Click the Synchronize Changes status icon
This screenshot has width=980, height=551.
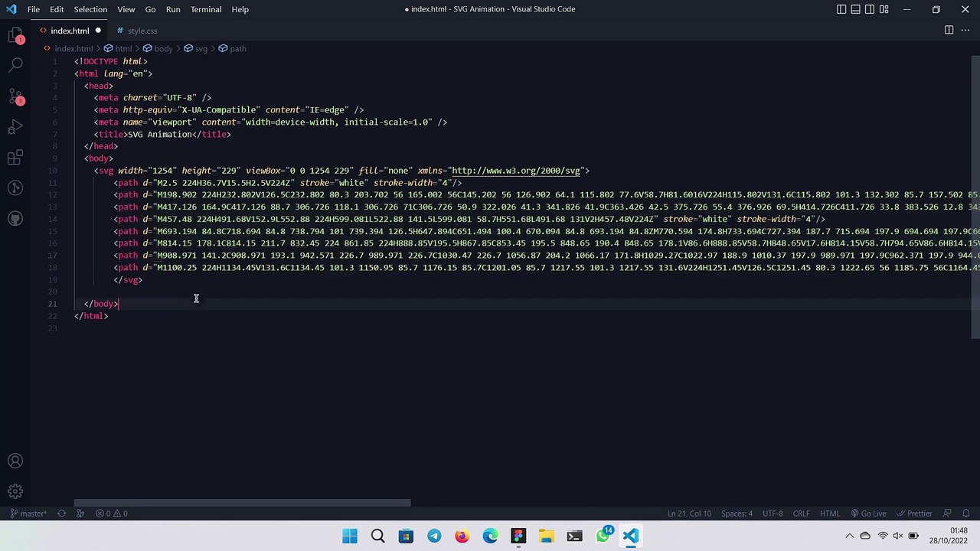tap(61, 514)
